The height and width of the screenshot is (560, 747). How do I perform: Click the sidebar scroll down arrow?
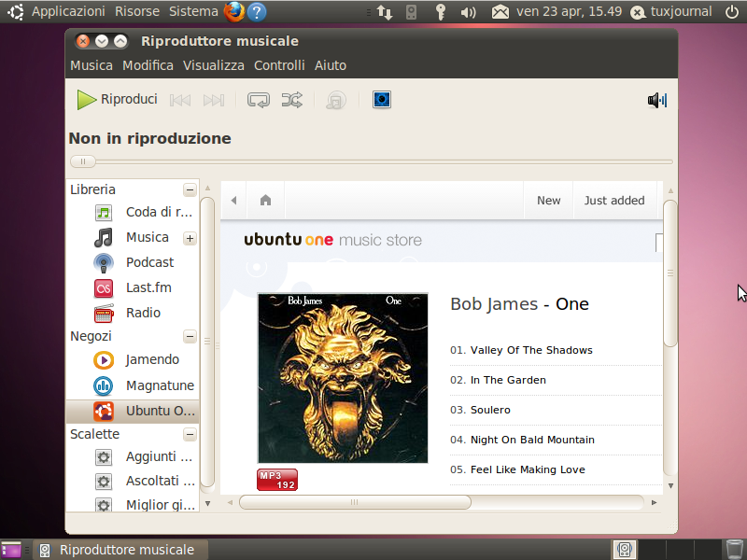(x=207, y=503)
